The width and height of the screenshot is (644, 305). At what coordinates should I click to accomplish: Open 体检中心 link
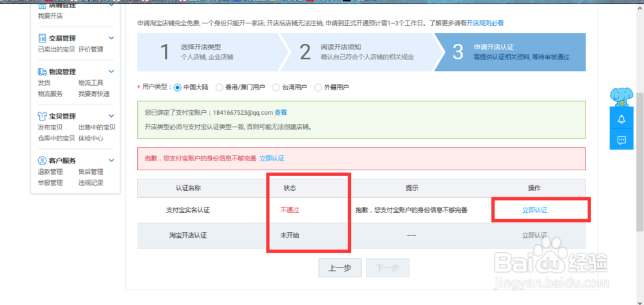[x=91, y=139]
